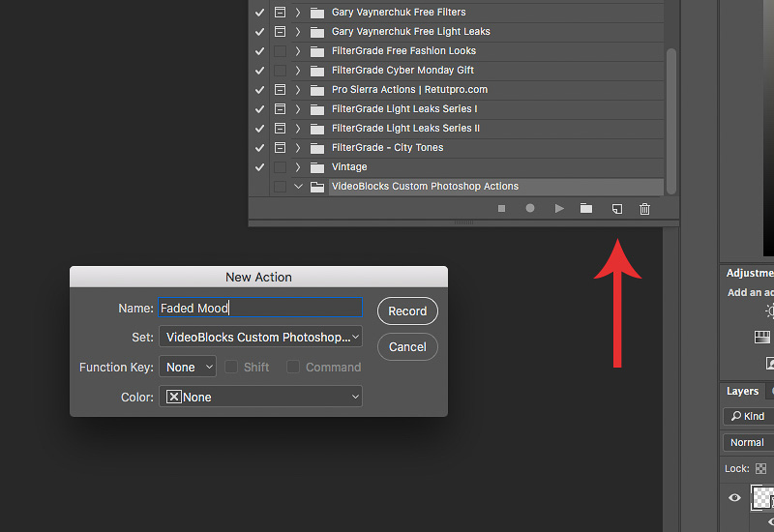Switch to the Layers tab

(x=742, y=391)
